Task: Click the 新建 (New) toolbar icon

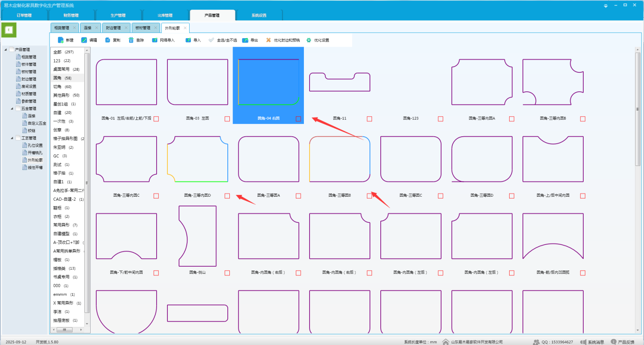Action: pos(61,40)
